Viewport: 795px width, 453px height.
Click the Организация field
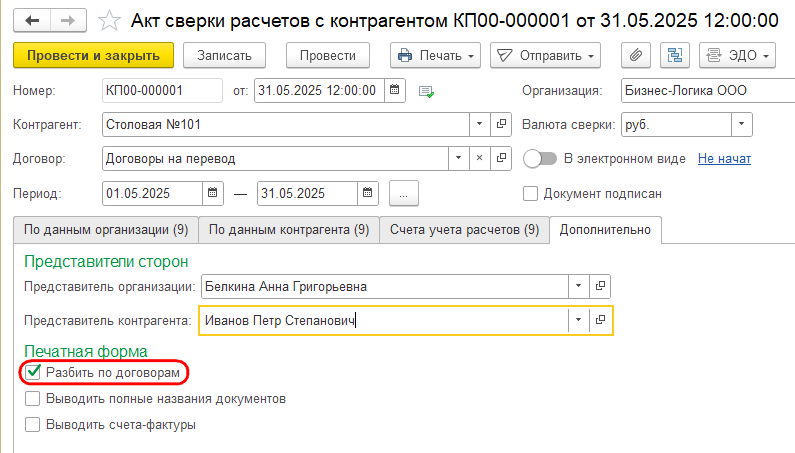tap(708, 90)
